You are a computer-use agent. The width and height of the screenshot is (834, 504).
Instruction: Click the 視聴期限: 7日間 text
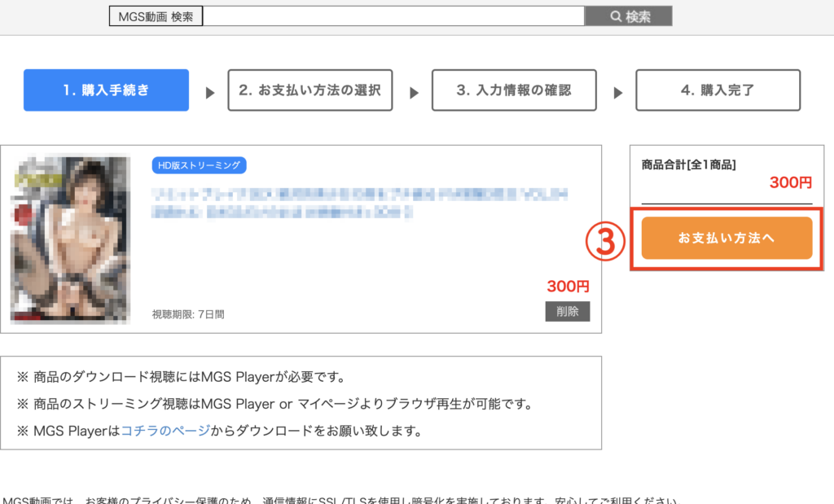pos(188,313)
